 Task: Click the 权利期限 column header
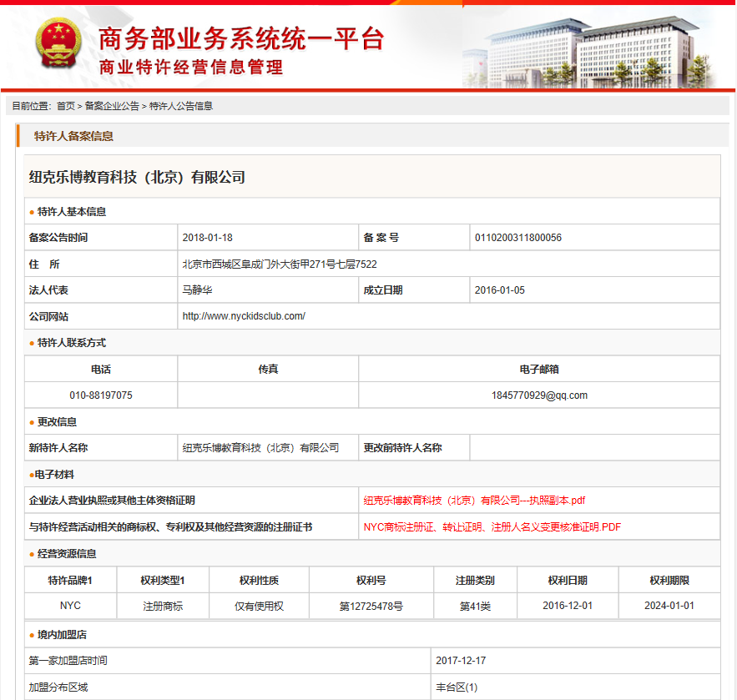pyautogui.click(x=669, y=580)
